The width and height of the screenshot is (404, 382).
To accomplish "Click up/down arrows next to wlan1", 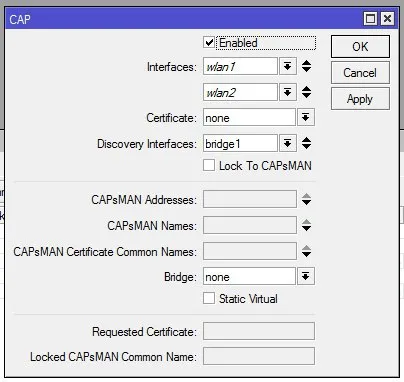I will [x=306, y=66].
